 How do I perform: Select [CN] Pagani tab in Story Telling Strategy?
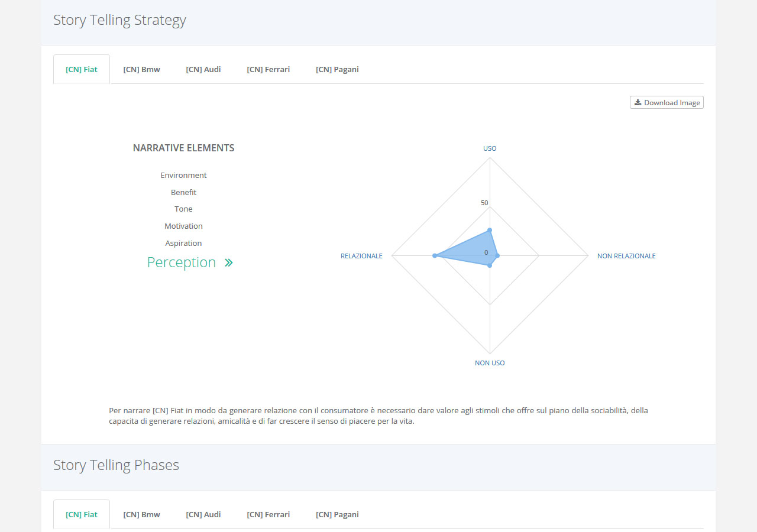tap(337, 69)
